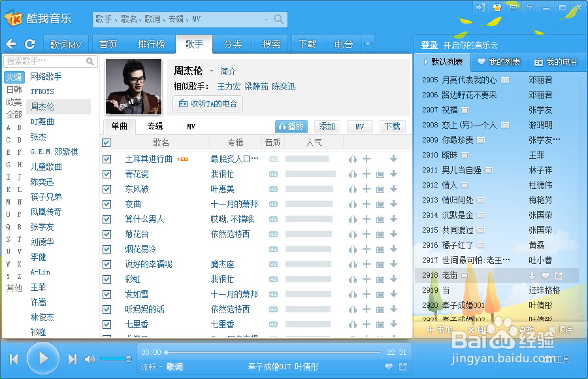The width and height of the screenshot is (588, 379).
Task: Toggle the select-all checkbox in song header
Action: (106, 142)
